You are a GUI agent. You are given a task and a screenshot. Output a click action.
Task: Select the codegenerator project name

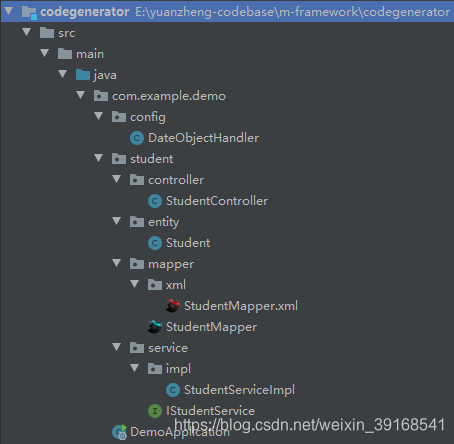click(84, 12)
